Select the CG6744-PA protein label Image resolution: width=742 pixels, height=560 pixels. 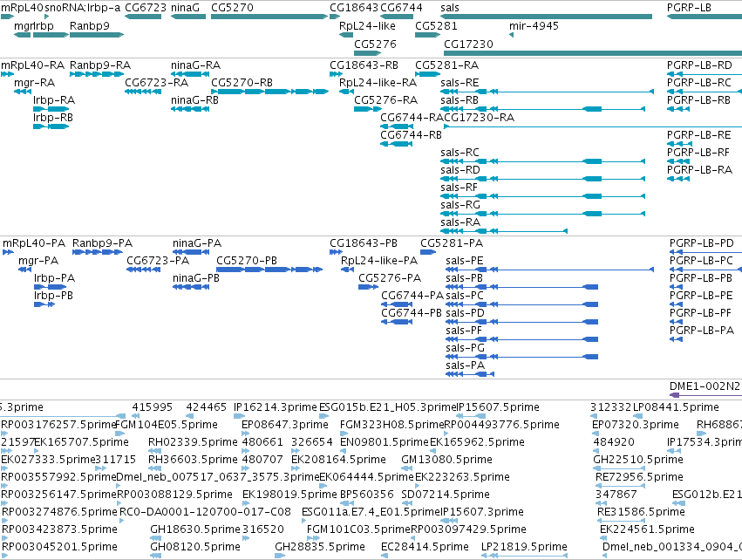pos(412,296)
